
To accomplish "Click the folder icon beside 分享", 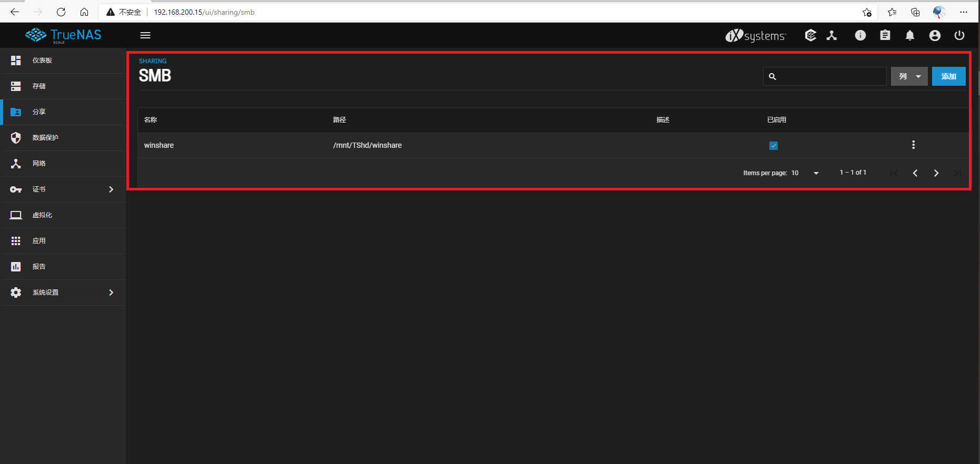I will [16, 112].
